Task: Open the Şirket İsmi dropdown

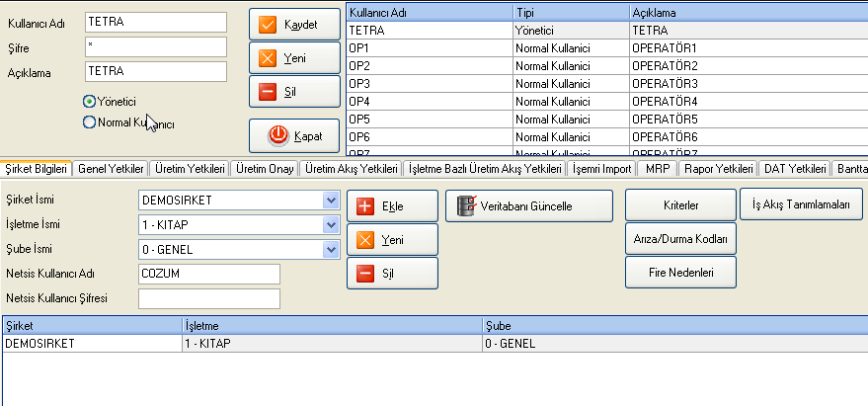Action: pyautogui.click(x=330, y=201)
